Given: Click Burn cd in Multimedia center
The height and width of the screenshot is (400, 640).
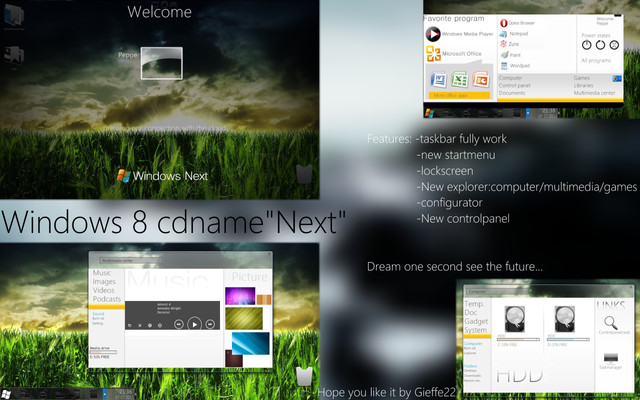Looking at the screenshot, I should coord(98,318).
